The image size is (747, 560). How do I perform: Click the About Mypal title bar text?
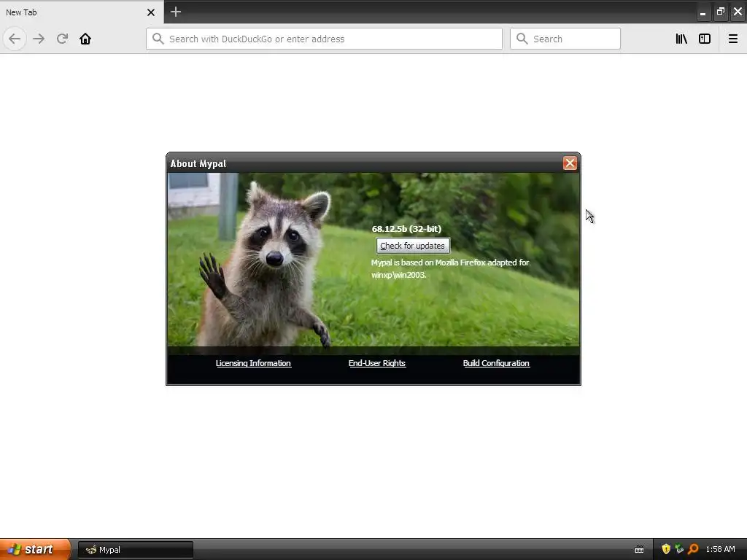point(198,164)
